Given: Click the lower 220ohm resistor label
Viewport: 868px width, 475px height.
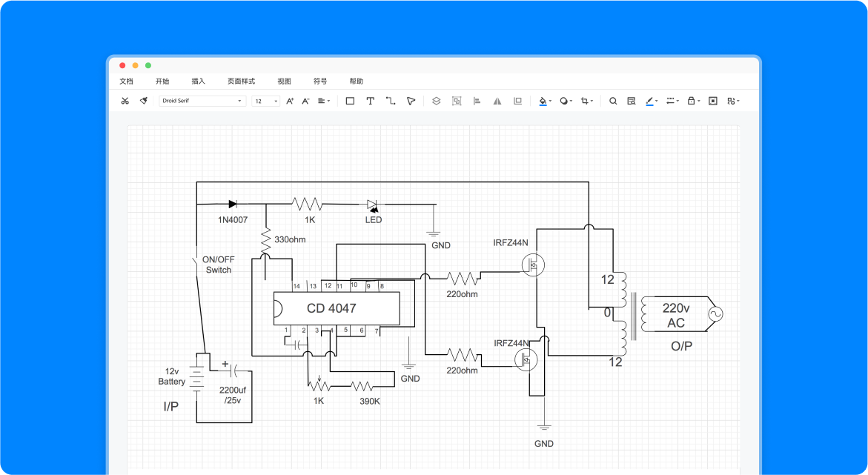Looking at the screenshot, I should [463, 371].
